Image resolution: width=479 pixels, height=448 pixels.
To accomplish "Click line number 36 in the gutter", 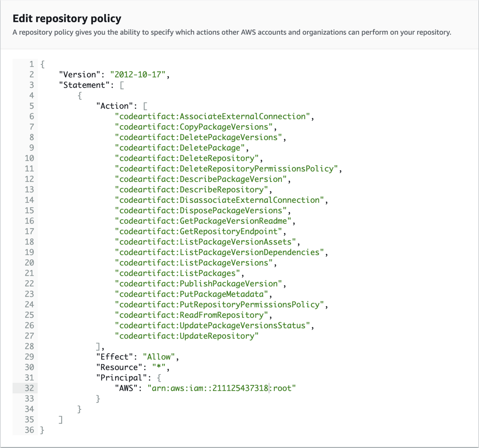I will [x=29, y=430].
